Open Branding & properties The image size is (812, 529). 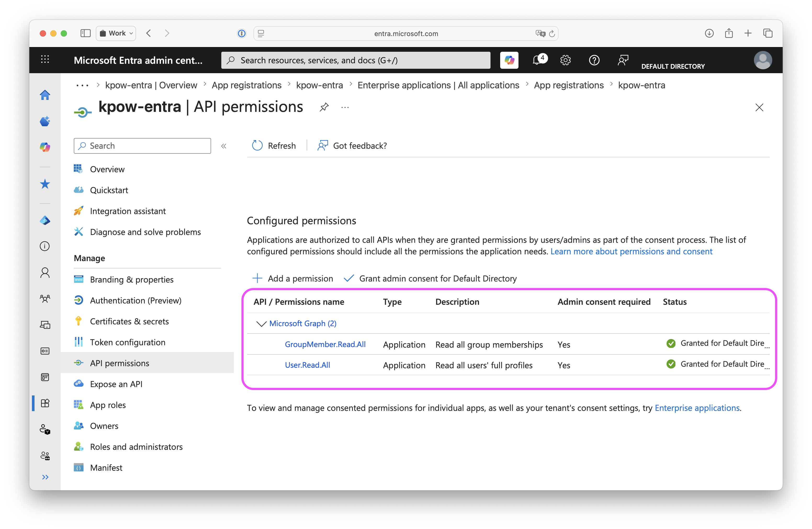point(132,279)
